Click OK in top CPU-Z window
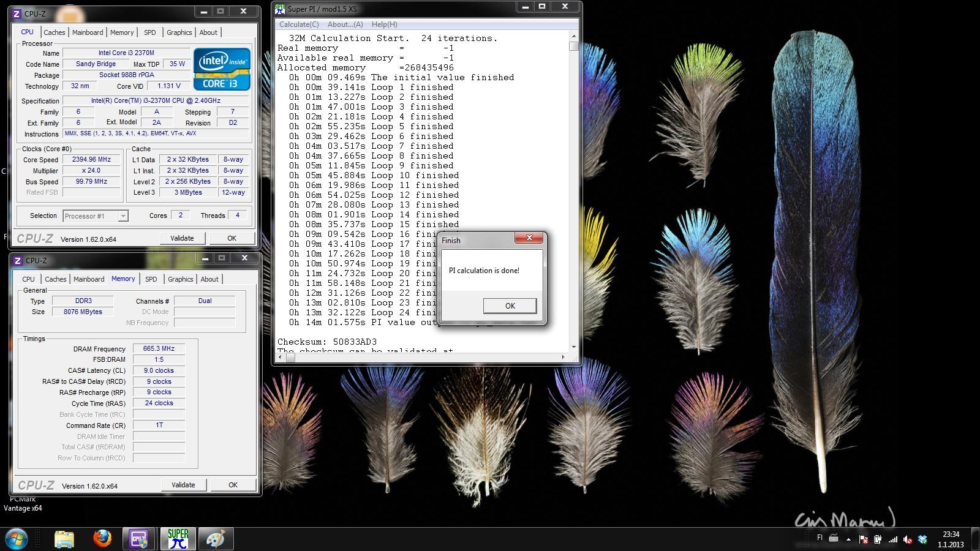 [232, 238]
